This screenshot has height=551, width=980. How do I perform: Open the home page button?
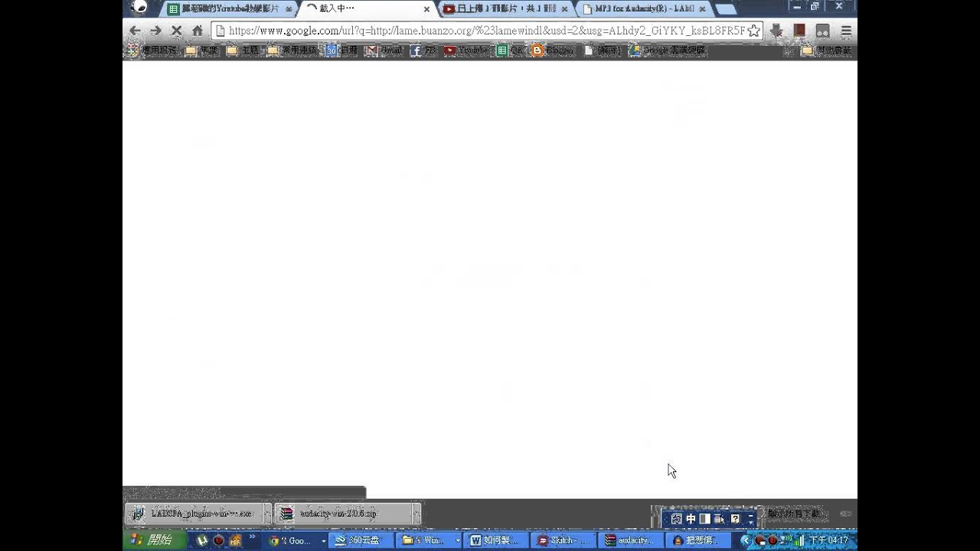click(198, 31)
